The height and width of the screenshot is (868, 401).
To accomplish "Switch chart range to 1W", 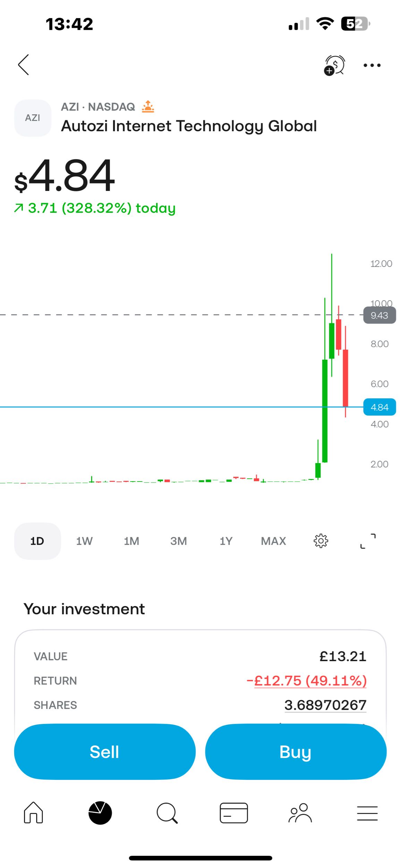I will [84, 541].
